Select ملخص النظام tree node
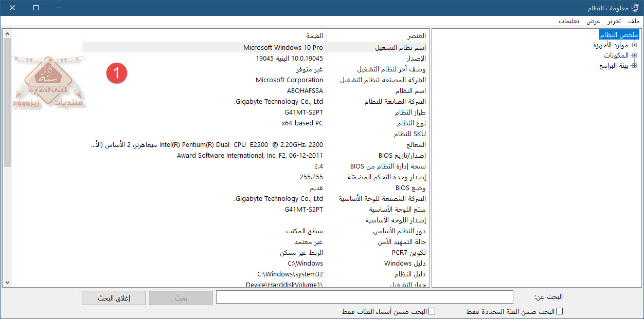Image resolution: width=644 pixels, height=319 pixels. point(619,34)
